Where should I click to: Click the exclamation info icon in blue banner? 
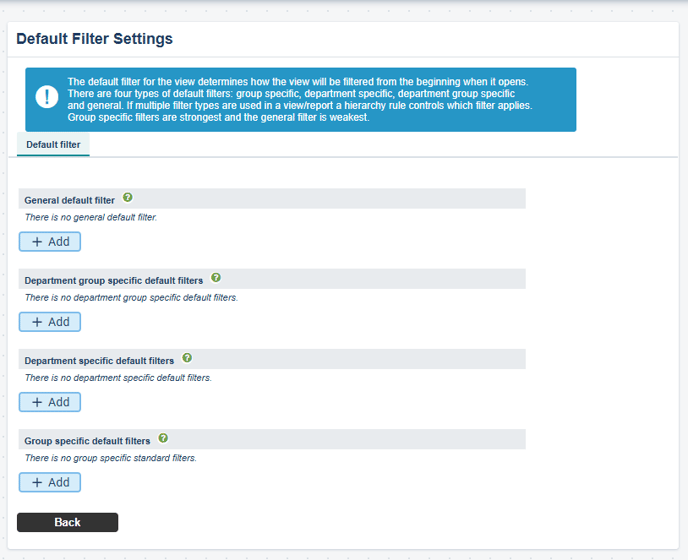47,97
